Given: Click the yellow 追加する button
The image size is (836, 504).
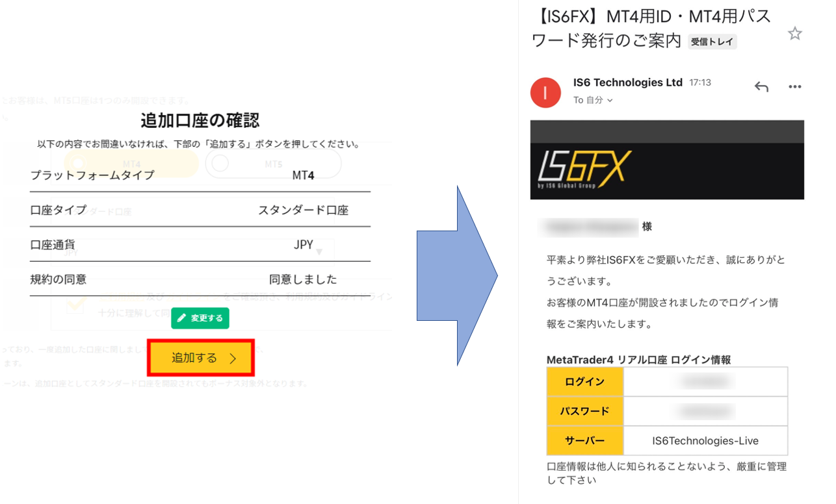Looking at the screenshot, I should (x=201, y=358).
